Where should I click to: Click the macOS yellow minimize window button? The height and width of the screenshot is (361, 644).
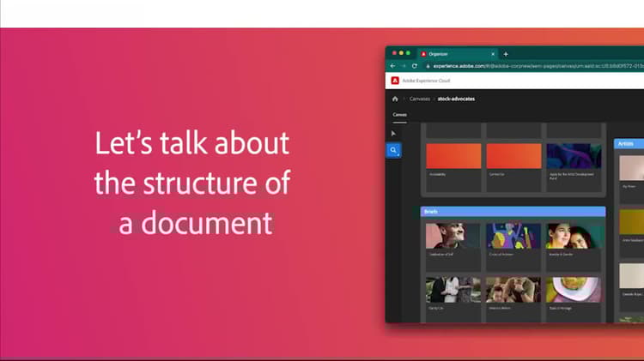click(401, 53)
